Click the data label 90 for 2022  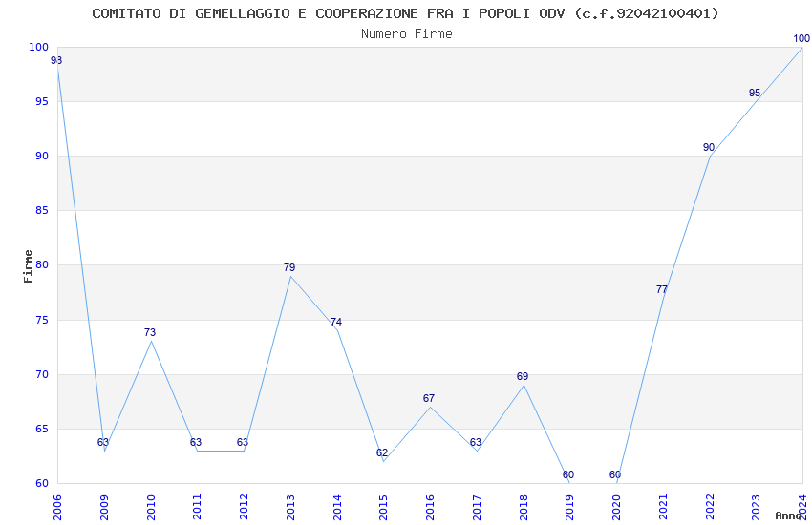click(x=709, y=147)
